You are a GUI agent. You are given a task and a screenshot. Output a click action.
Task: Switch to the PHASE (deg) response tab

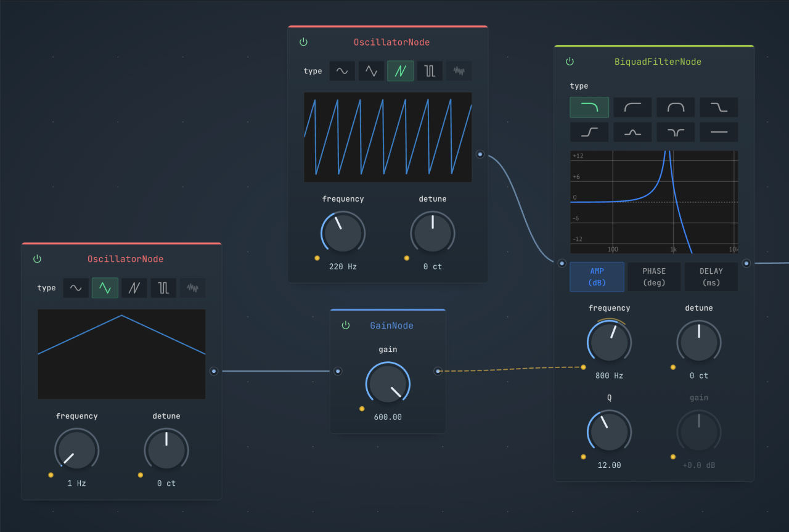654,277
